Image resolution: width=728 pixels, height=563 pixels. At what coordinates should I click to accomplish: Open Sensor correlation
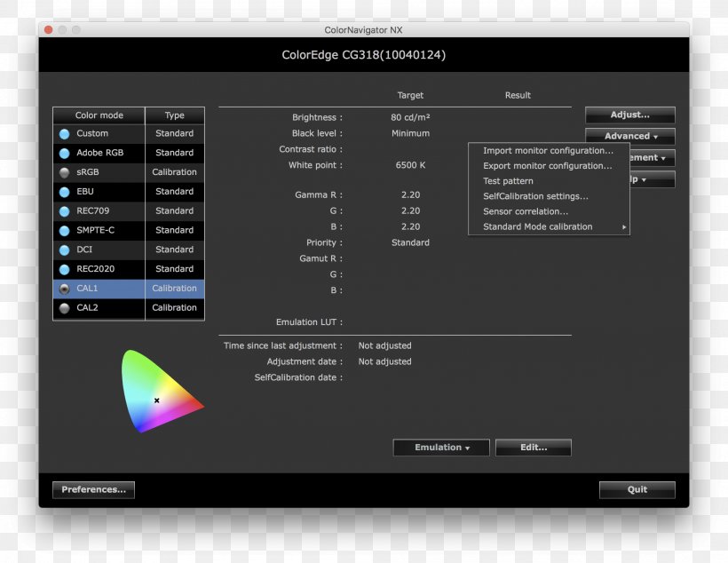click(x=549, y=211)
